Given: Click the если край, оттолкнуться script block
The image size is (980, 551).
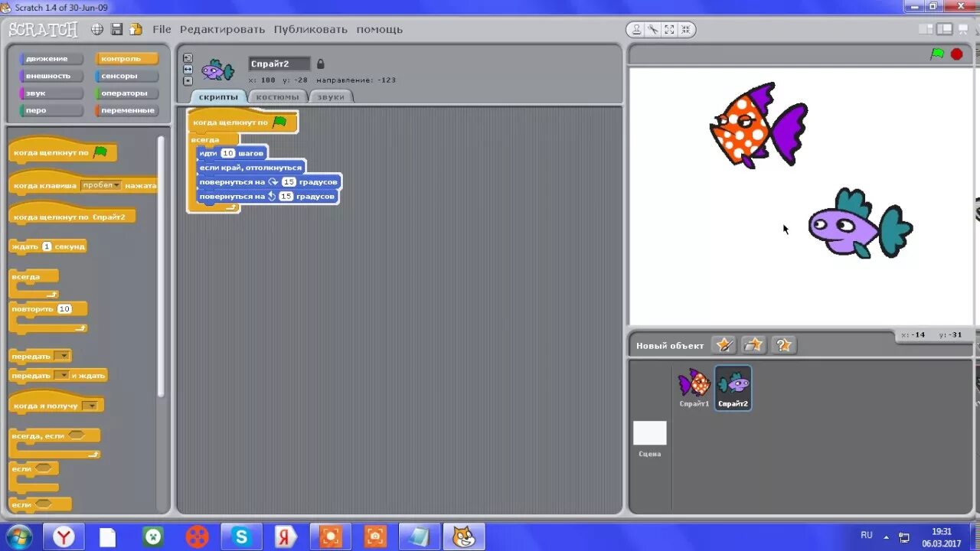Looking at the screenshot, I should point(251,168).
